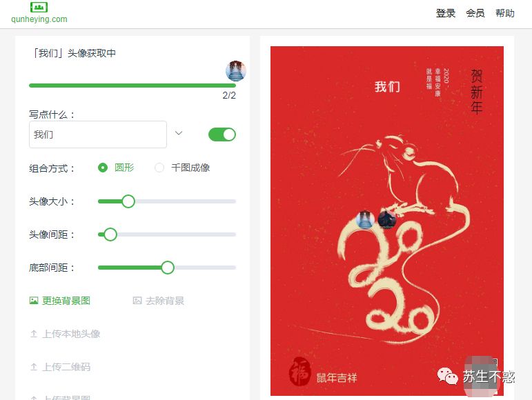Click the 更换背景图 picture icon
Image resolution: width=532 pixels, height=400 pixels.
click(34, 301)
